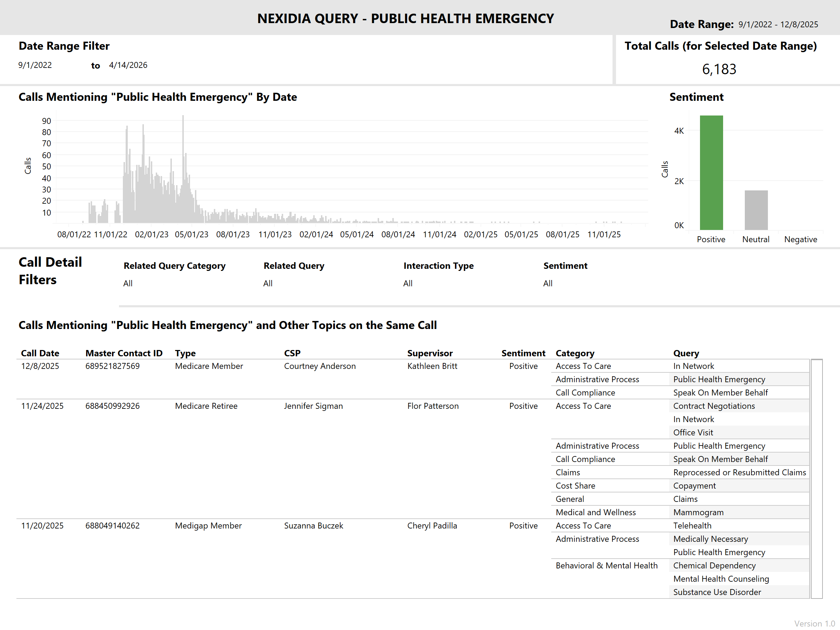This screenshot has width=840, height=630.
Task: Click the Supervisor cell for Kathleen Britt
Action: tap(433, 366)
